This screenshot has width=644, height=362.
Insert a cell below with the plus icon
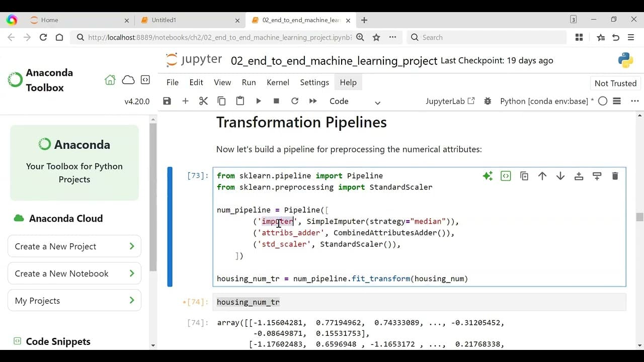185,101
